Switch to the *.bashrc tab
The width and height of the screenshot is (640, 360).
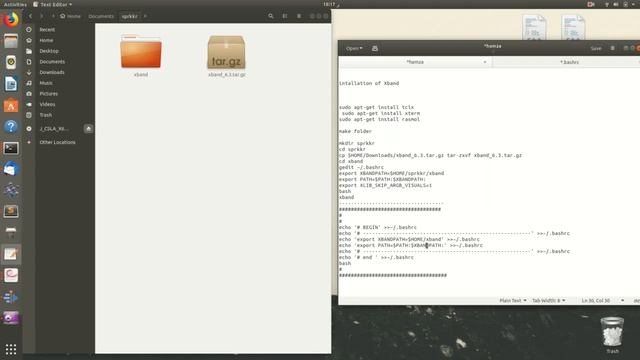click(x=569, y=62)
